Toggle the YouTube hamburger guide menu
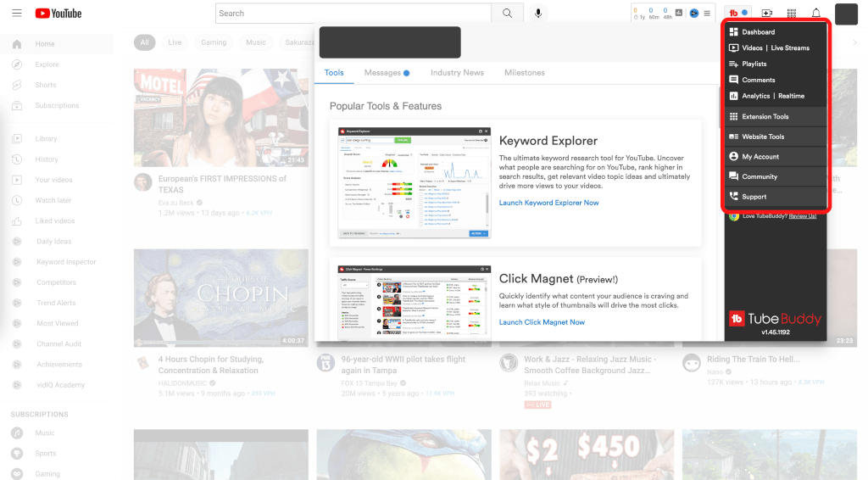The height and width of the screenshot is (480, 868). pyautogui.click(x=17, y=14)
